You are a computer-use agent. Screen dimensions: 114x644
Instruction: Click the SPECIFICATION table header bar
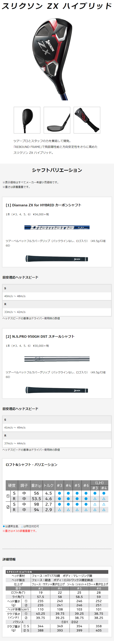tap(57, 572)
